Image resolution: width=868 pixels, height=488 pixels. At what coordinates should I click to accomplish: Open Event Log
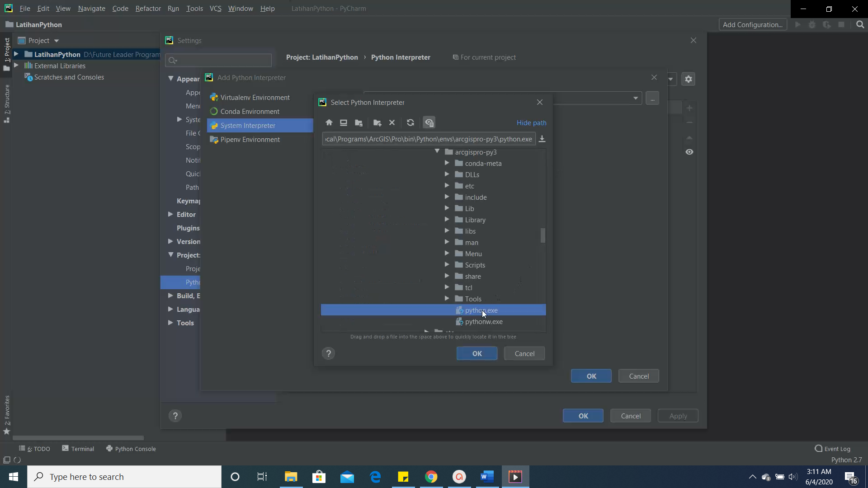832,449
